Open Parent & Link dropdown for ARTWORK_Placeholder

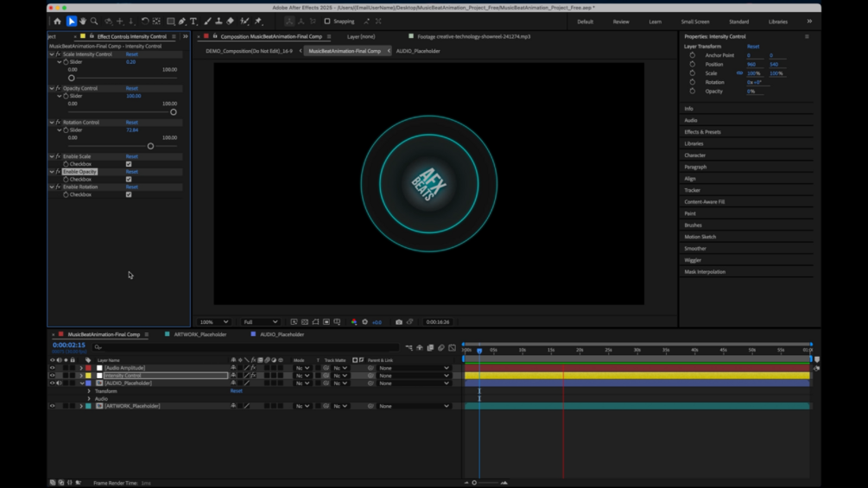coord(414,406)
